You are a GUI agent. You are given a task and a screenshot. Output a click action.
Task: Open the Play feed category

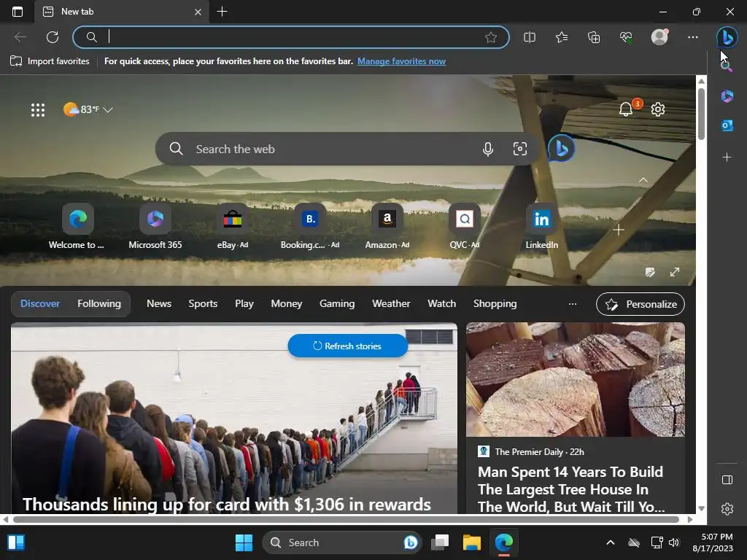coord(244,304)
